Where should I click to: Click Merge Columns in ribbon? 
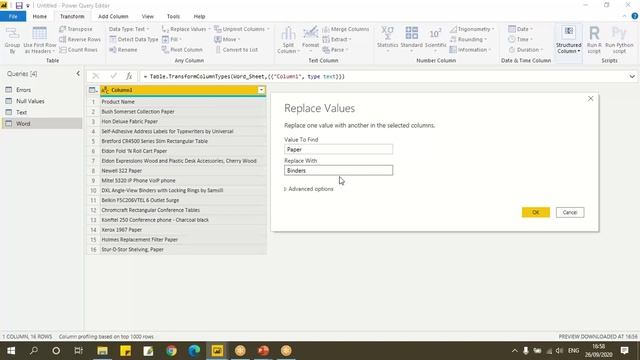click(x=345, y=29)
